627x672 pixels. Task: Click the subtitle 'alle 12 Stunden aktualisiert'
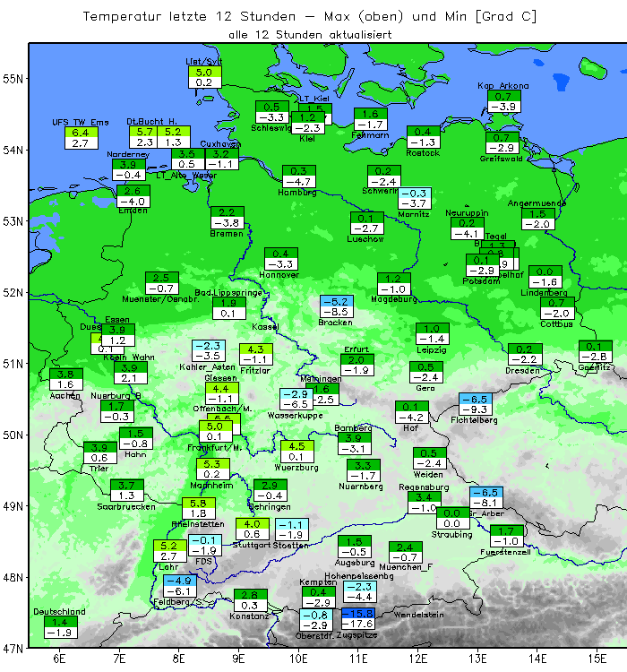coord(310,35)
